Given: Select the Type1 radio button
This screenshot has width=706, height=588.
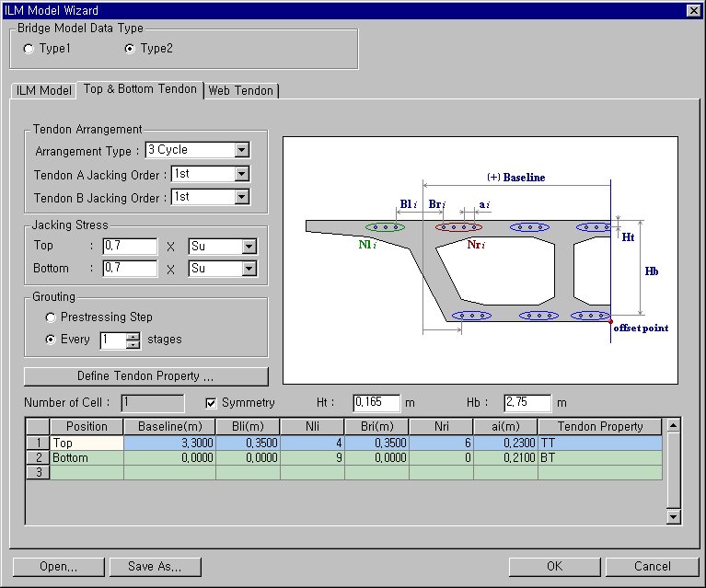Looking at the screenshot, I should (29, 48).
